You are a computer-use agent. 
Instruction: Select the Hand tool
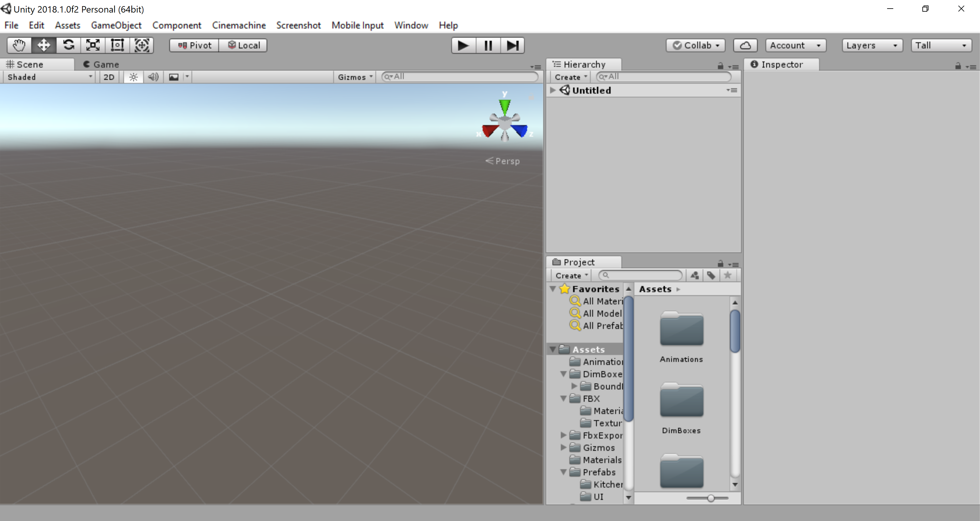[19, 45]
